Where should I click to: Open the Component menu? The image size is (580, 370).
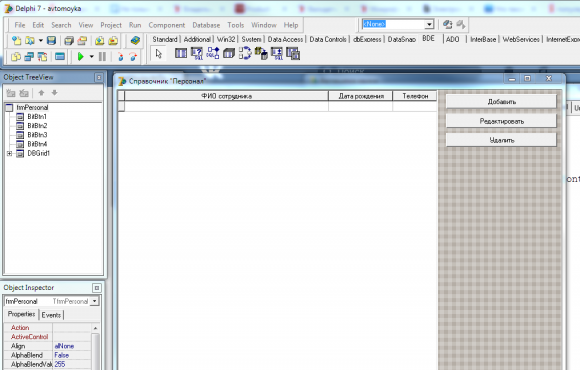click(x=166, y=25)
